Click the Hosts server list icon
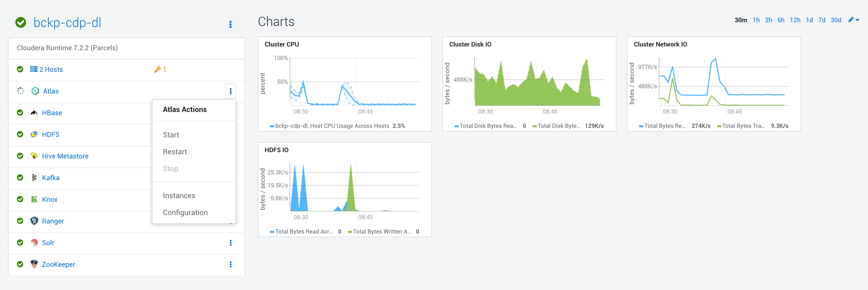 34,69
